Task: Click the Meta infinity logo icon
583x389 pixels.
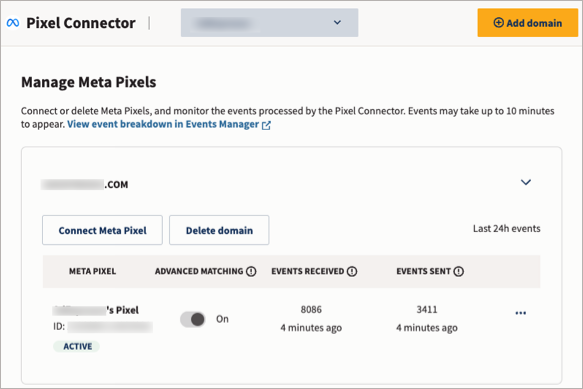Action: click(x=13, y=23)
